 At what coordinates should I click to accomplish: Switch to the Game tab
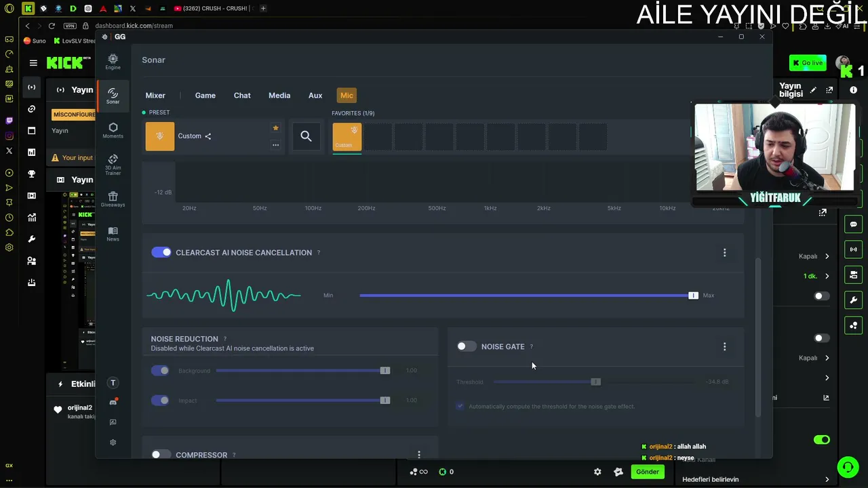[x=205, y=96]
